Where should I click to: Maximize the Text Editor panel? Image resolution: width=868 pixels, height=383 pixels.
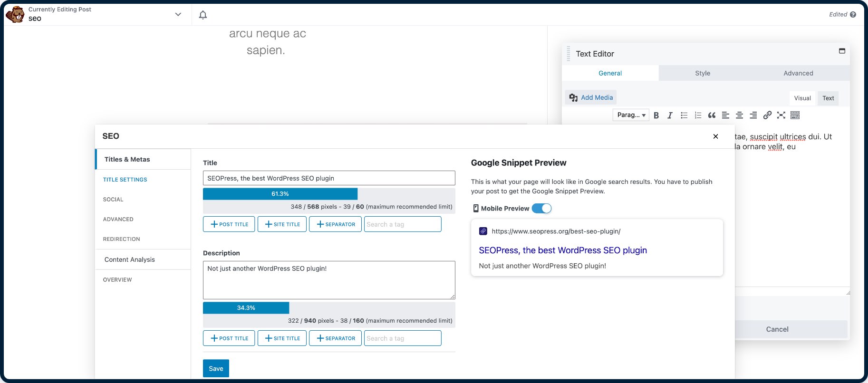[842, 51]
